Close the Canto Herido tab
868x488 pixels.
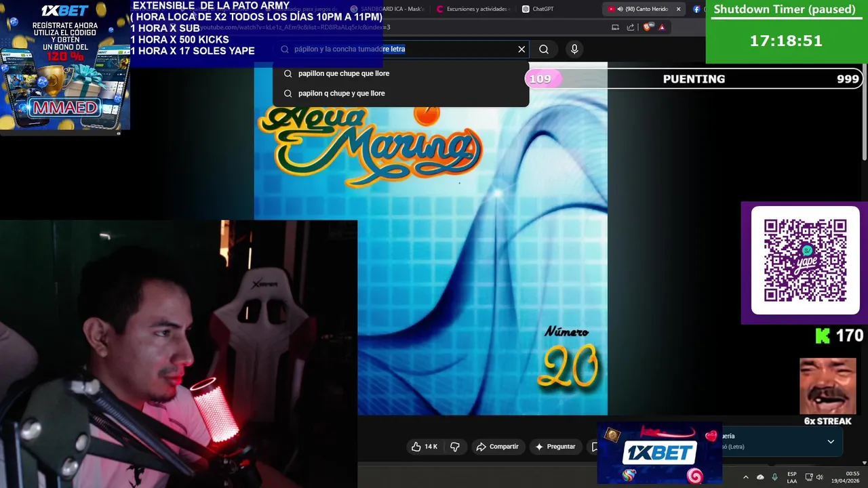tap(678, 9)
